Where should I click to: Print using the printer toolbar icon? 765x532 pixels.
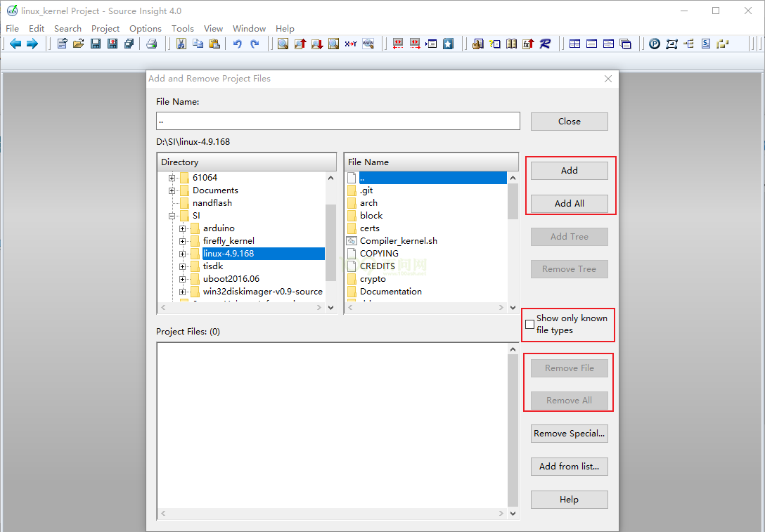[x=152, y=44]
